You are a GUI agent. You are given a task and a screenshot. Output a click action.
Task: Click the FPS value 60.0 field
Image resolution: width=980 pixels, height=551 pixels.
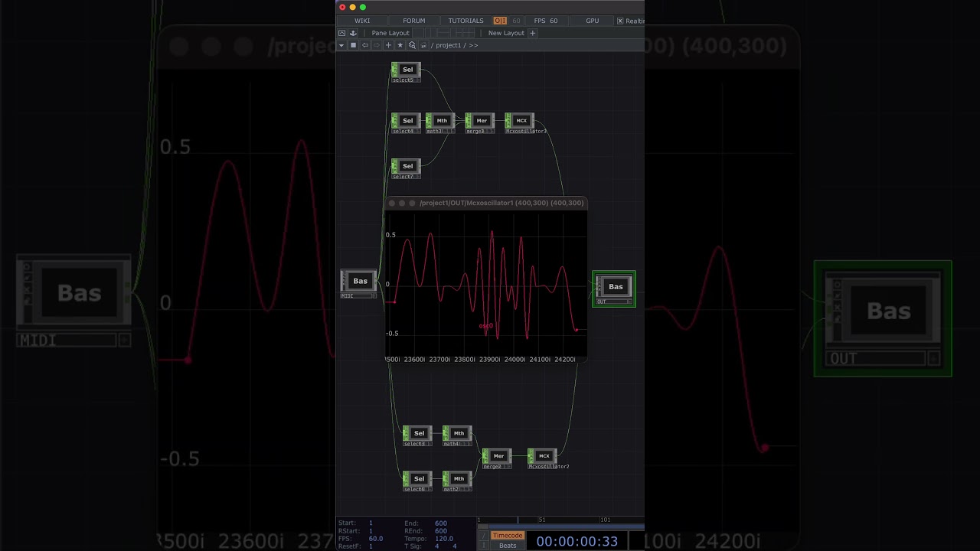coord(376,539)
